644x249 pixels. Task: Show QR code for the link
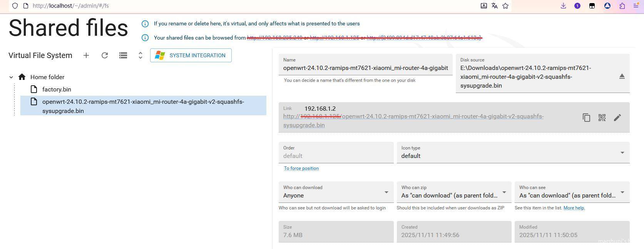tap(602, 118)
